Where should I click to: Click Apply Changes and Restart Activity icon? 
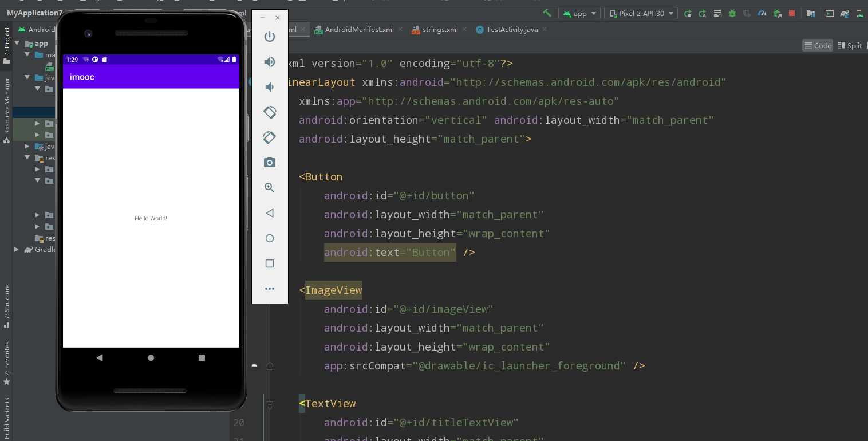(x=703, y=13)
